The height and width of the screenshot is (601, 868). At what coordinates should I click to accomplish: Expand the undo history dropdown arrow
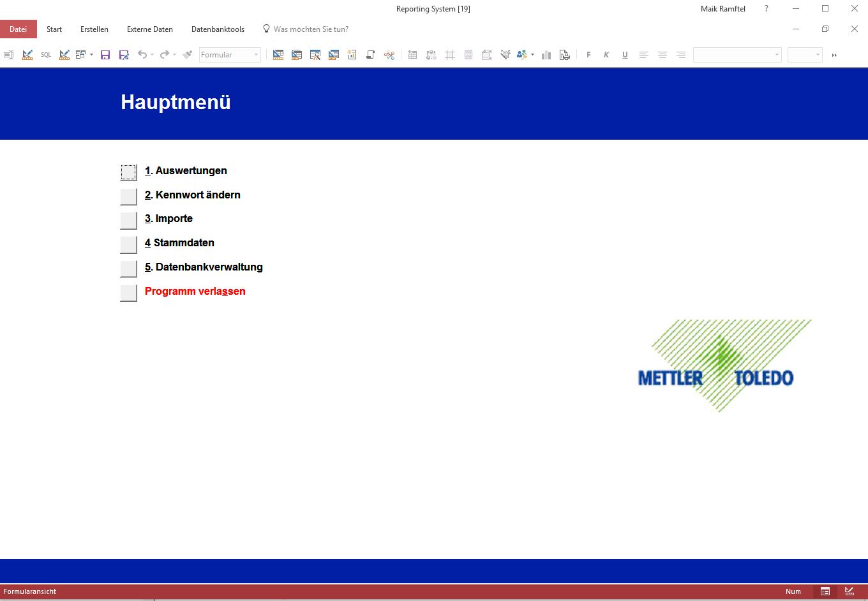(152, 55)
